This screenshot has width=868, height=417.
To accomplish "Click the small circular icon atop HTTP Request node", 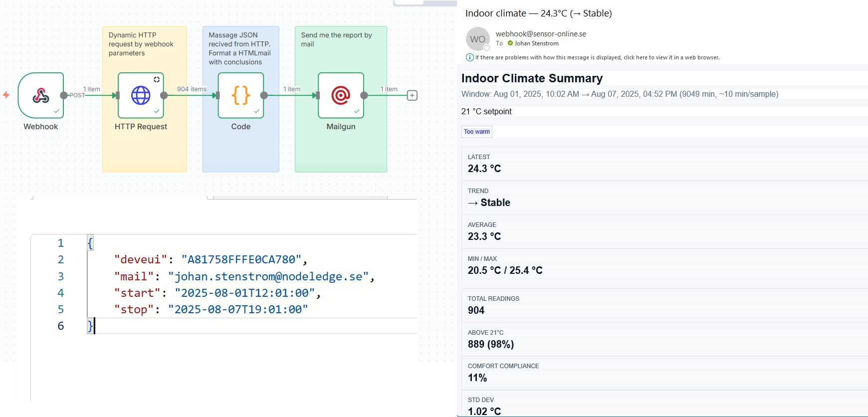I will [x=157, y=79].
